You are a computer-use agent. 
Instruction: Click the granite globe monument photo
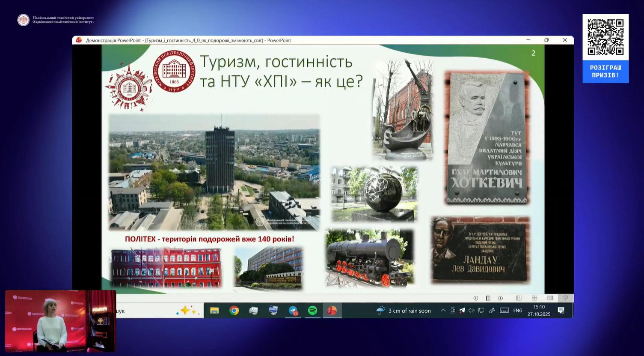[x=374, y=194]
